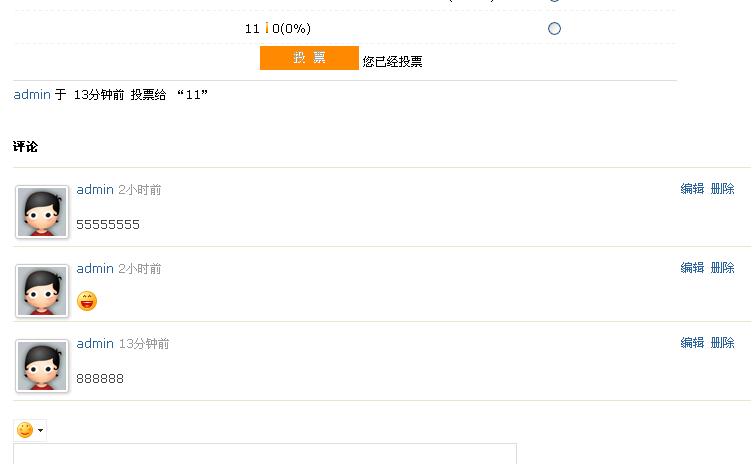The image size is (754, 464).
Task: Edit the 55555555 comment via 编辑
Action: 692,188
